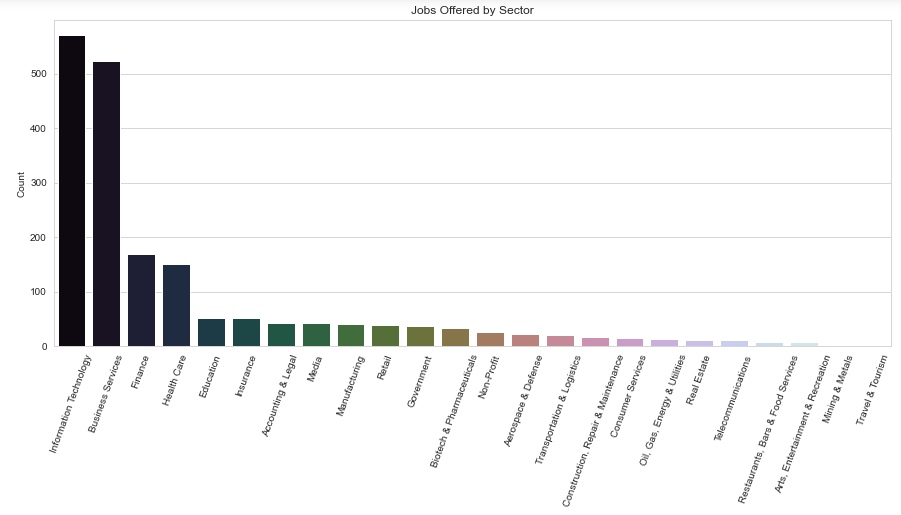901x515 pixels.
Task: Click the 'Telecommunications' x-axis label
Action: [x=728, y=398]
